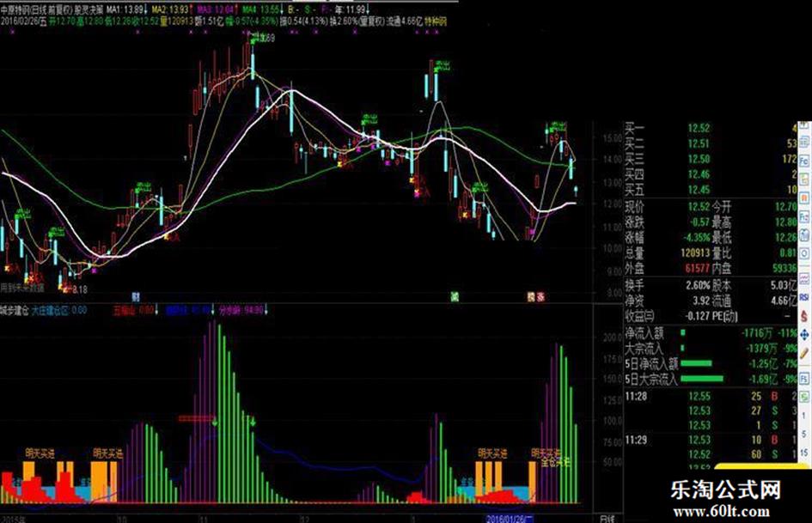The width and height of the screenshot is (812, 523).
Task: Click the 全仓买进 signal label
Action: pyautogui.click(x=556, y=462)
